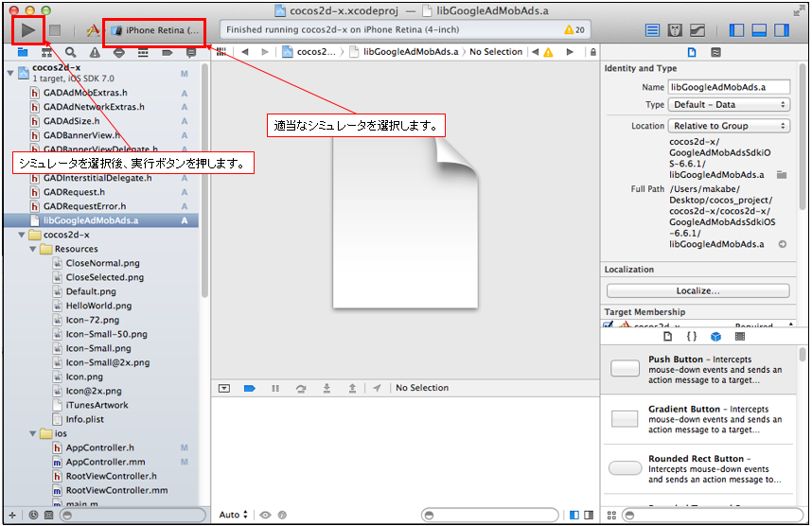The height and width of the screenshot is (526, 812).
Task: Hide the debug area toggle button
Action: point(224,388)
